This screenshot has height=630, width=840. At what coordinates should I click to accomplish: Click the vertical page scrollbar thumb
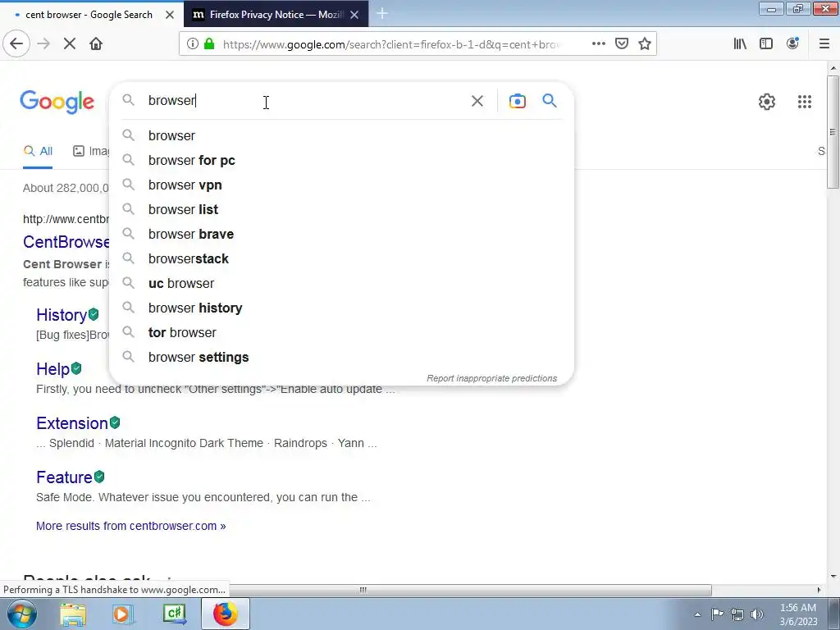pos(833,132)
